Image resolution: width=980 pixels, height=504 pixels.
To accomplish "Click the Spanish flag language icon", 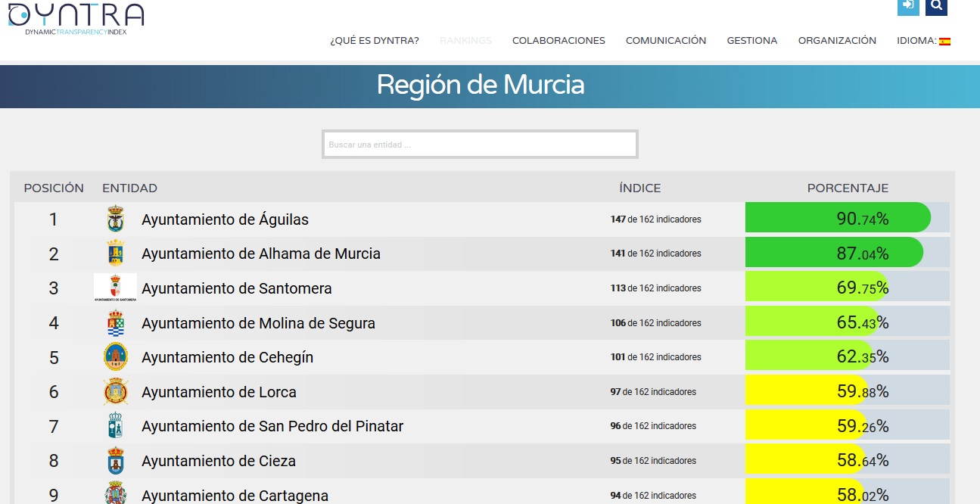I will click(944, 42).
